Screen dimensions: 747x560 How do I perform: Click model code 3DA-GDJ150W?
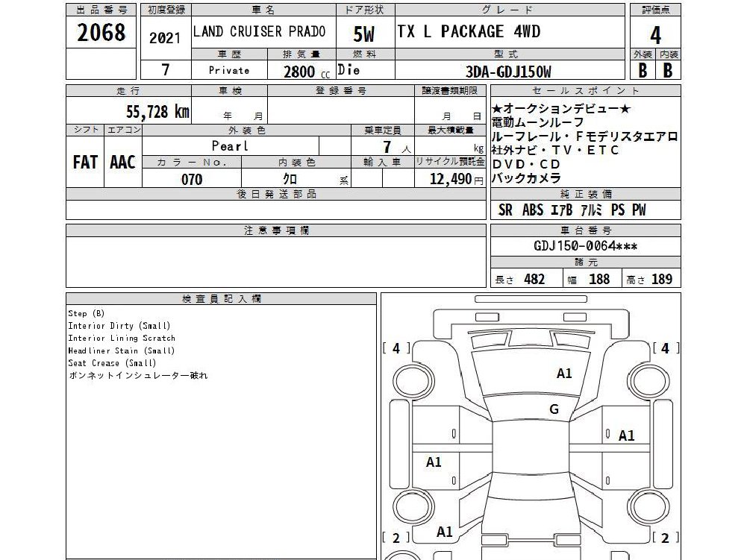(508, 72)
